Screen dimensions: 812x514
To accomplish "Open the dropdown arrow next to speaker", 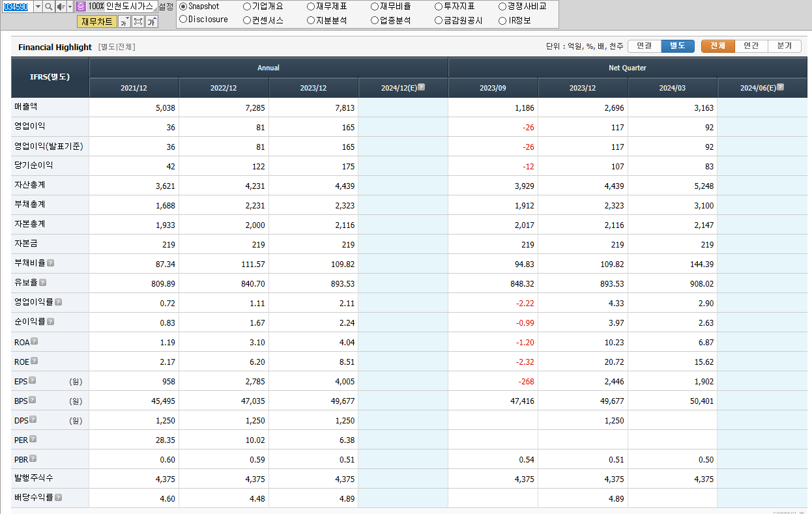I will click(x=70, y=7).
